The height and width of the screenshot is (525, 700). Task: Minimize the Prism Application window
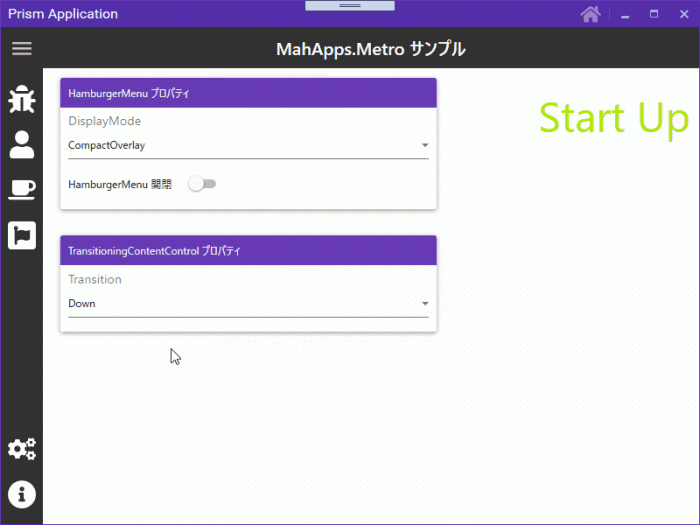pyautogui.click(x=625, y=16)
